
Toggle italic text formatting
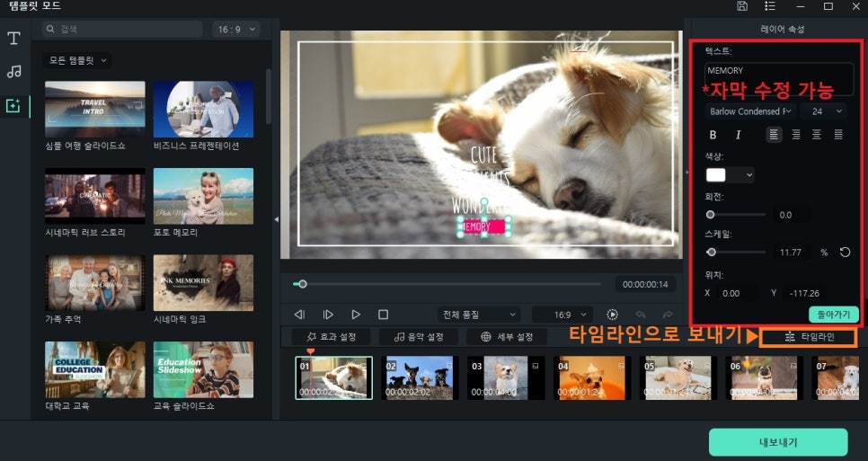coord(738,135)
